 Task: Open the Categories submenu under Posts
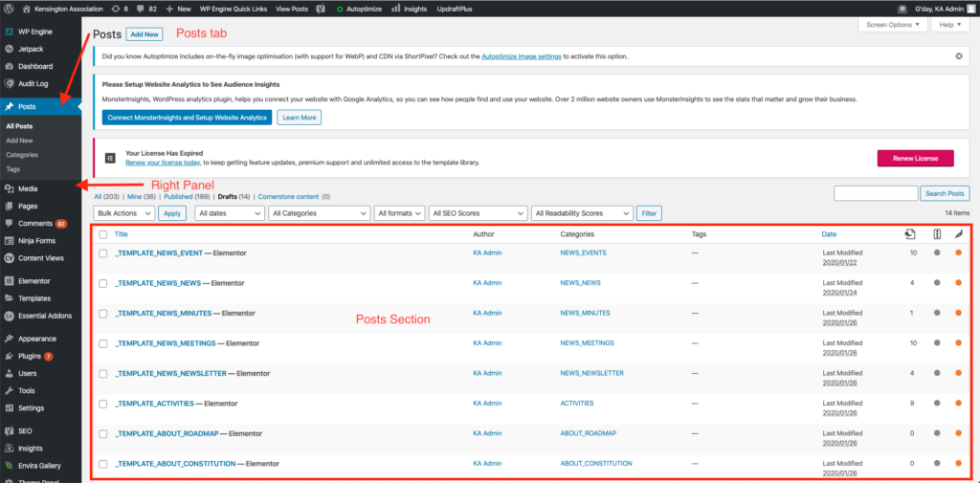click(22, 154)
